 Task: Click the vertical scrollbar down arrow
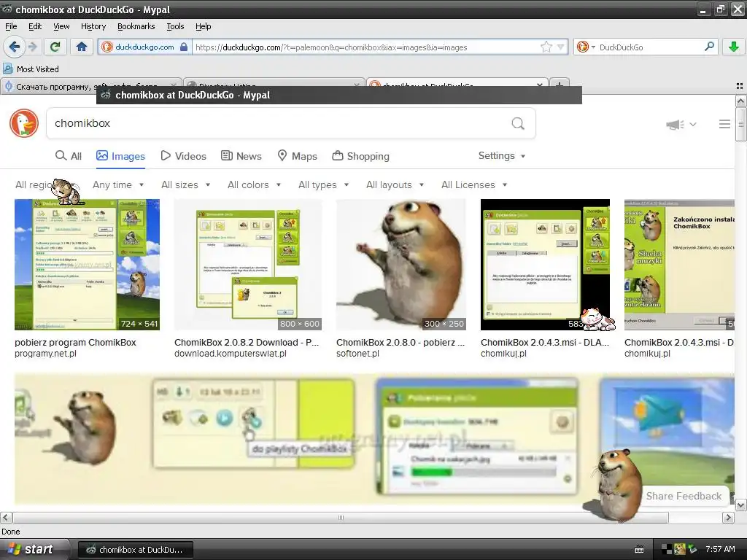pos(740,505)
